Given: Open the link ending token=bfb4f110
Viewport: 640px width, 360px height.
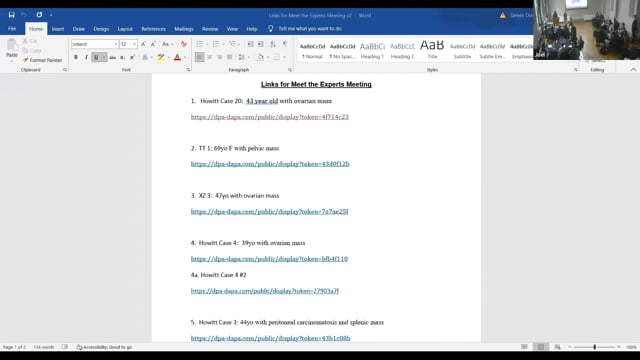Looking at the screenshot, I should (x=269, y=259).
